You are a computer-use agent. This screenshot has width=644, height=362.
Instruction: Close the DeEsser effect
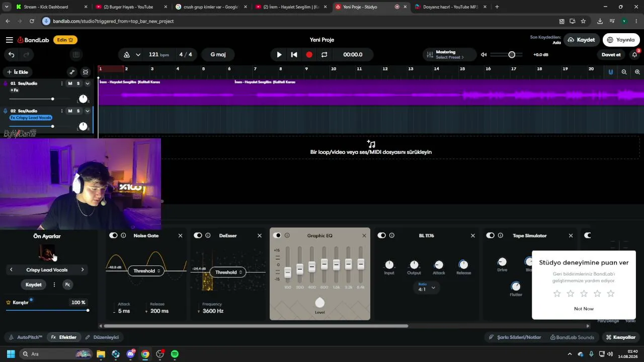click(x=260, y=235)
